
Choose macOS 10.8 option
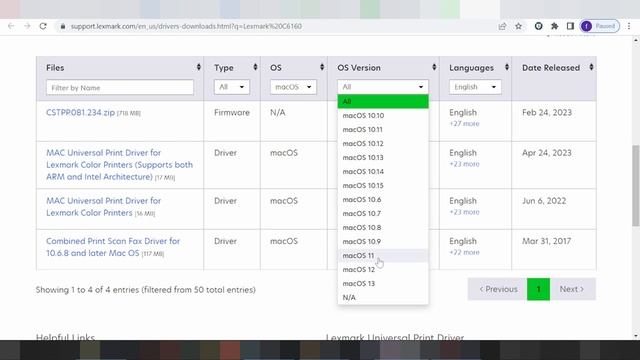point(383,227)
